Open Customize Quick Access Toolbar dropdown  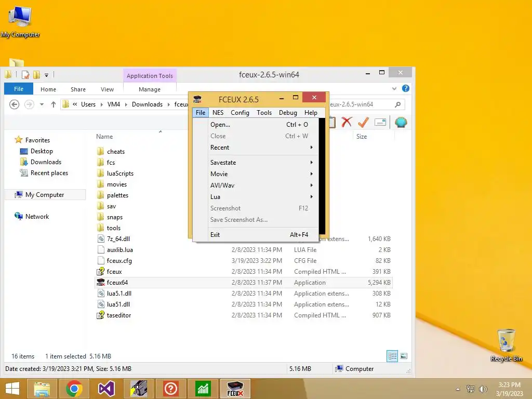pos(46,75)
